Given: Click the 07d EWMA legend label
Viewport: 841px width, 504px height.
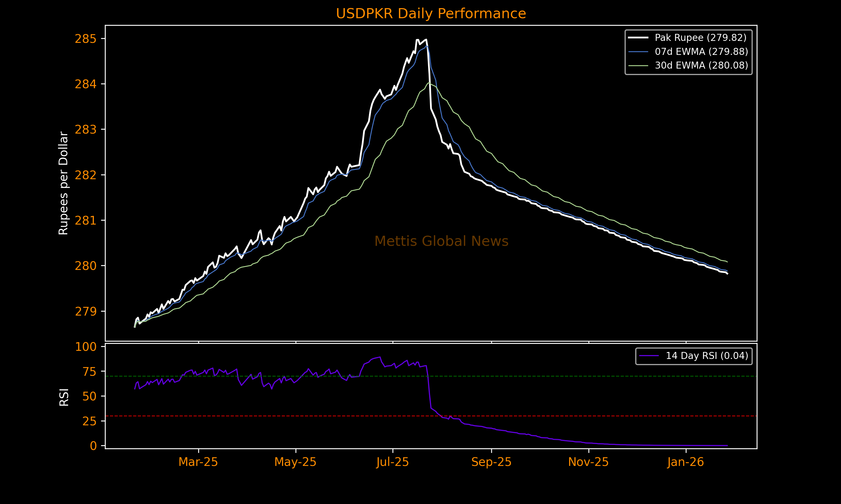Looking at the screenshot, I should pos(701,52).
